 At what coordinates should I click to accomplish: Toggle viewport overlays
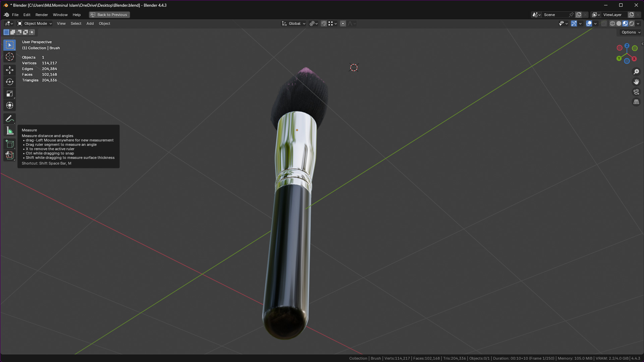(589, 23)
